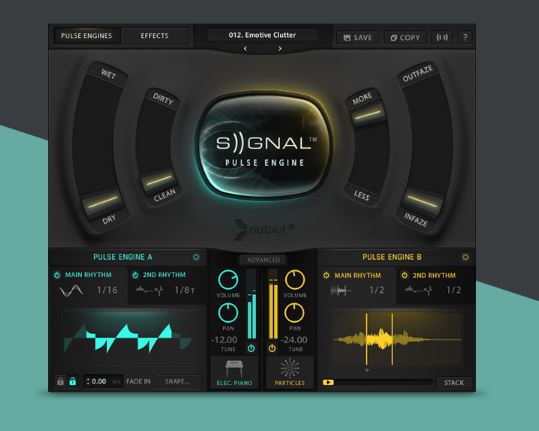Open the help question mark
539x431 pixels.
pos(465,37)
